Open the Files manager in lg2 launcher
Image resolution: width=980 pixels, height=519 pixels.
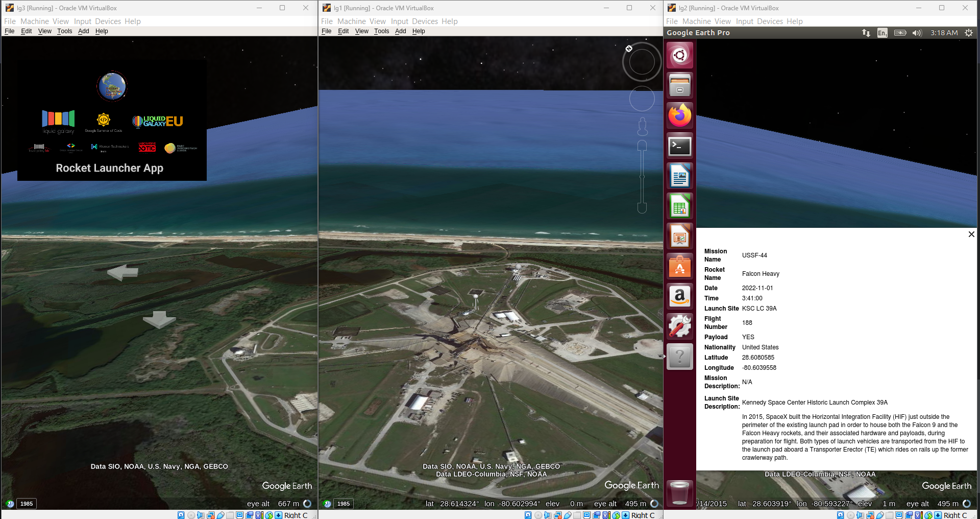click(680, 85)
